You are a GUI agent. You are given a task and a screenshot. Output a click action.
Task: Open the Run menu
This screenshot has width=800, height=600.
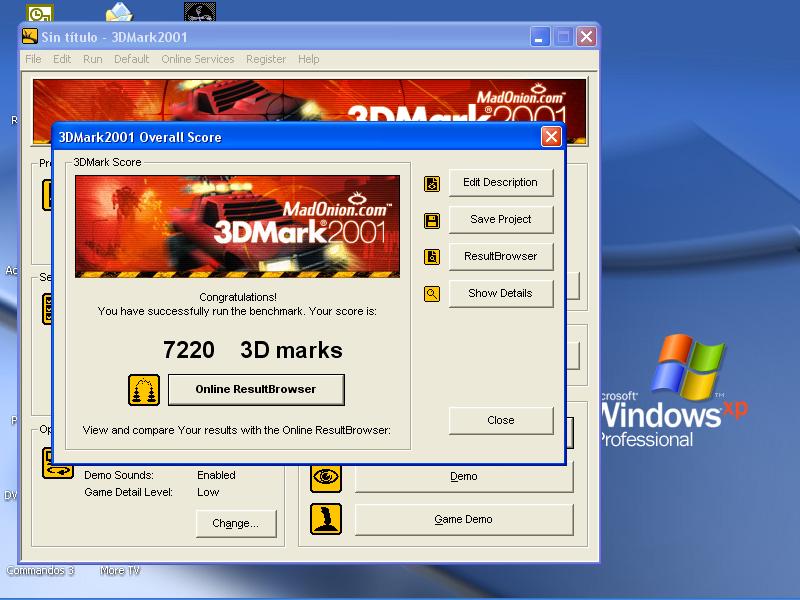(93, 59)
